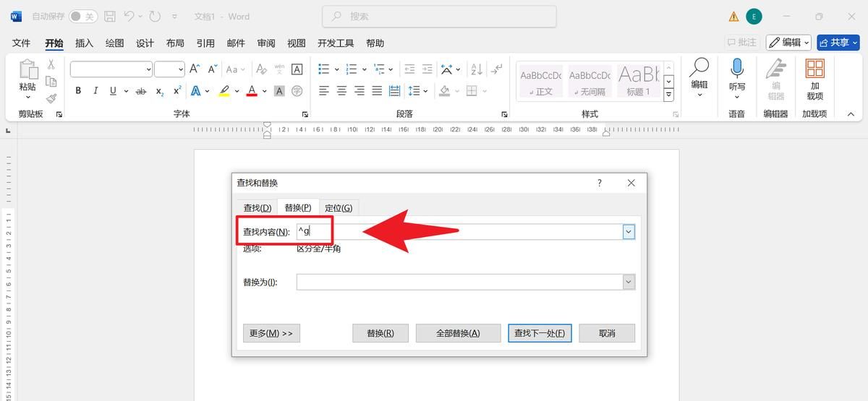This screenshot has width=868, height=401.
Task: Apply strikethrough text formatting
Action: point(141,91)
